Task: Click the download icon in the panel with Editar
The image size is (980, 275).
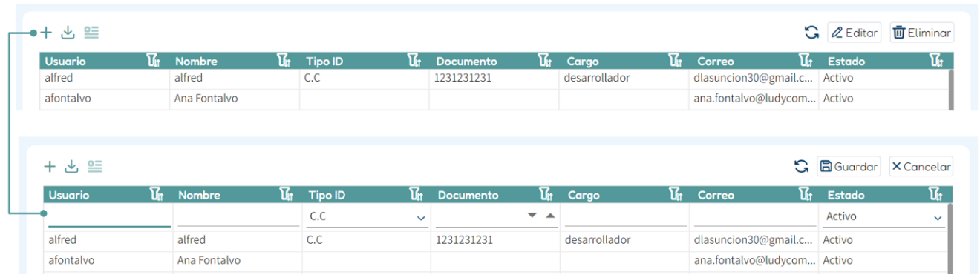Action: (x=68, y=33)
